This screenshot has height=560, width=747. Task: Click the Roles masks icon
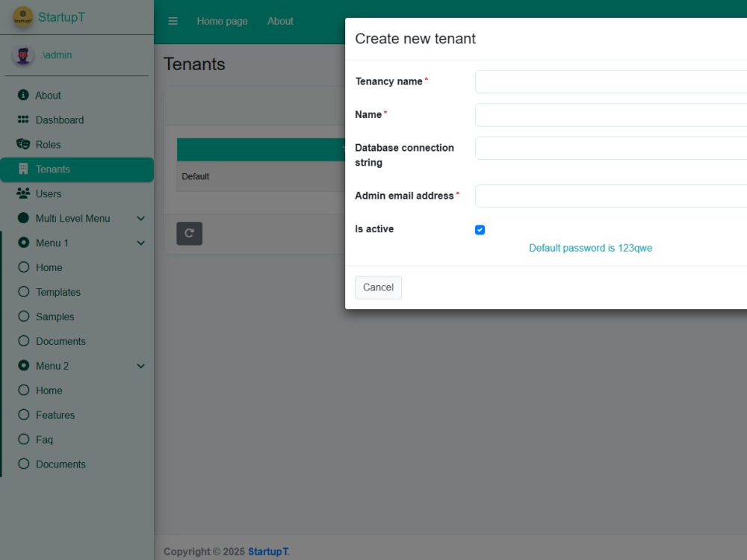click(x=23, y=144)
